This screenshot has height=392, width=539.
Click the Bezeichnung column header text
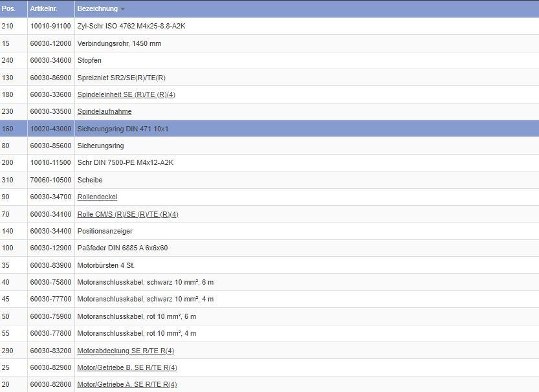(x=97, y=9)
